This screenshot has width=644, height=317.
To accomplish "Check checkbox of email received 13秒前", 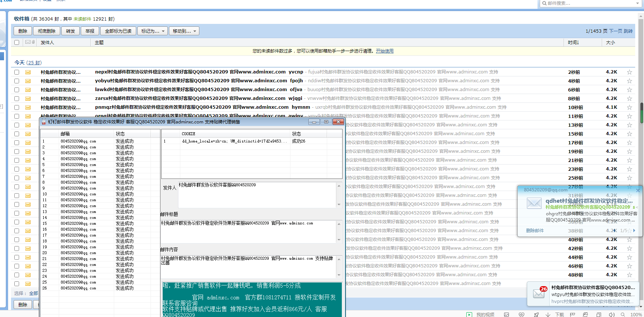I will point(17,125).
